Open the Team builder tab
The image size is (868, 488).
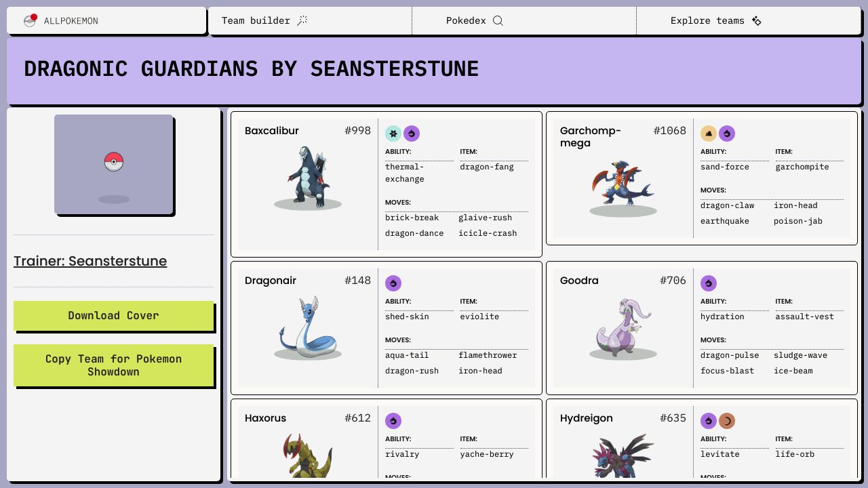tap(264, 20)
